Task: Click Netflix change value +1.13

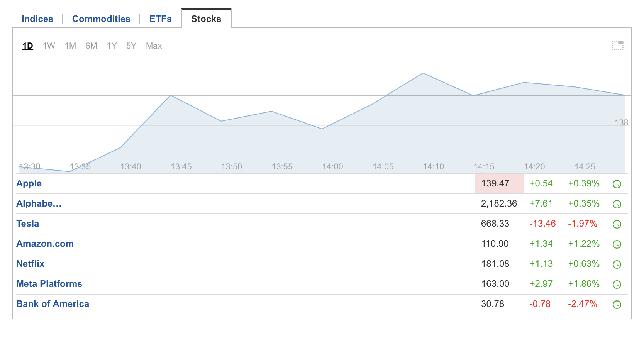Action: coord(541,264)
